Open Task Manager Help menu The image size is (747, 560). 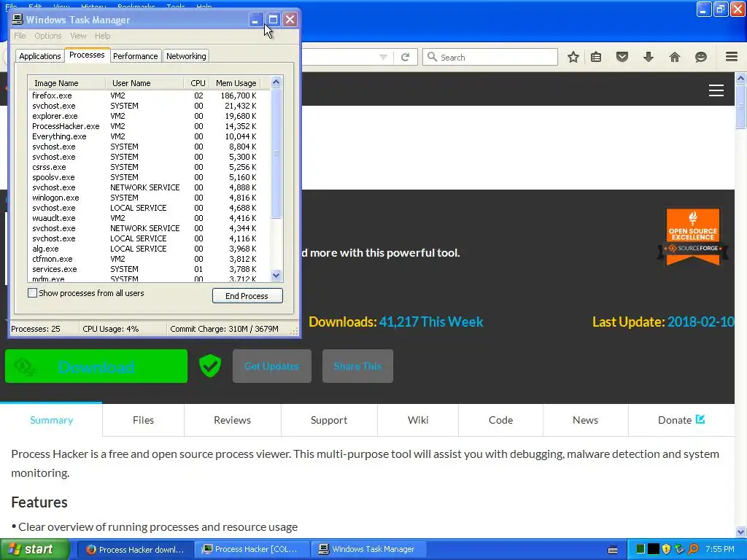(x=102, y=36)
